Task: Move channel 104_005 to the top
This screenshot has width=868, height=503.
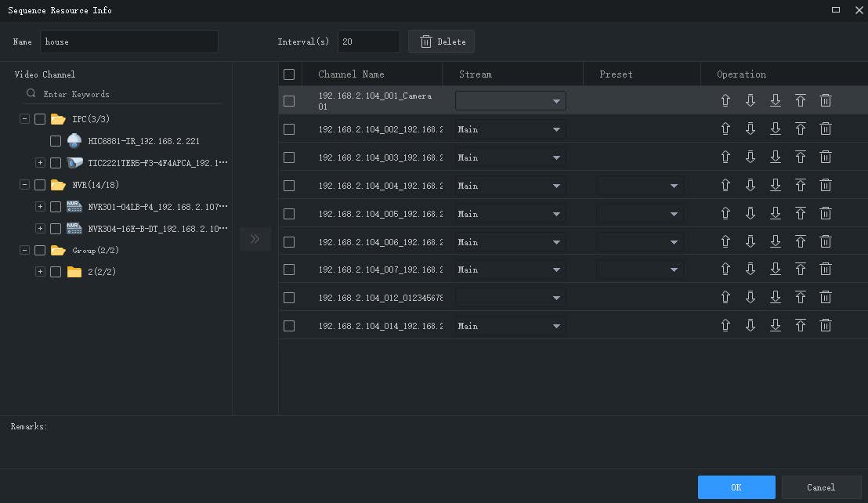Action: click(x=801, y=214)
